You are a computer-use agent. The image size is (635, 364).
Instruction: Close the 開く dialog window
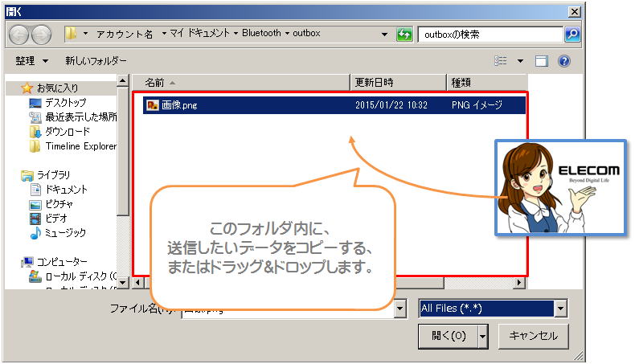[574, 12]
